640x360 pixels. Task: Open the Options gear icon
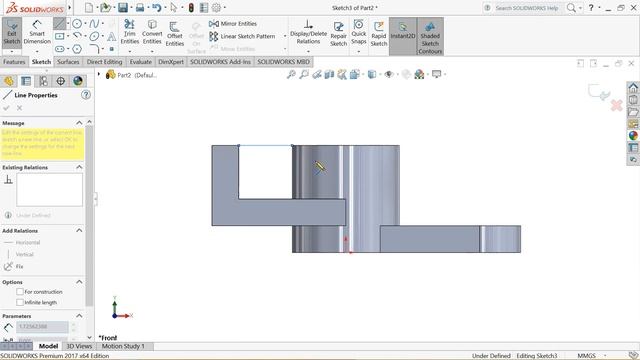pyautogui.click(x=216, y=7)
